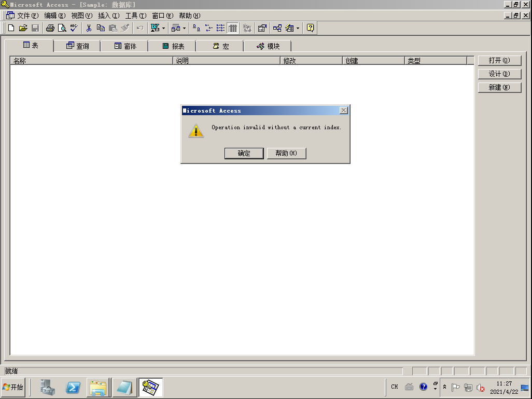Viewport: 532px width, 399px height.
Task: Click the 新建(N) button
Action: coord(499,88)
